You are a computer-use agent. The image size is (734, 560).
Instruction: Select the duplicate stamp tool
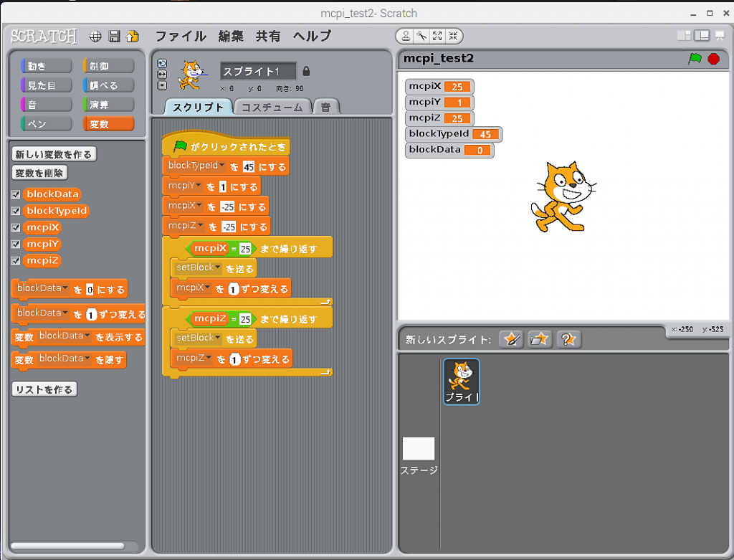click(406, 36)
